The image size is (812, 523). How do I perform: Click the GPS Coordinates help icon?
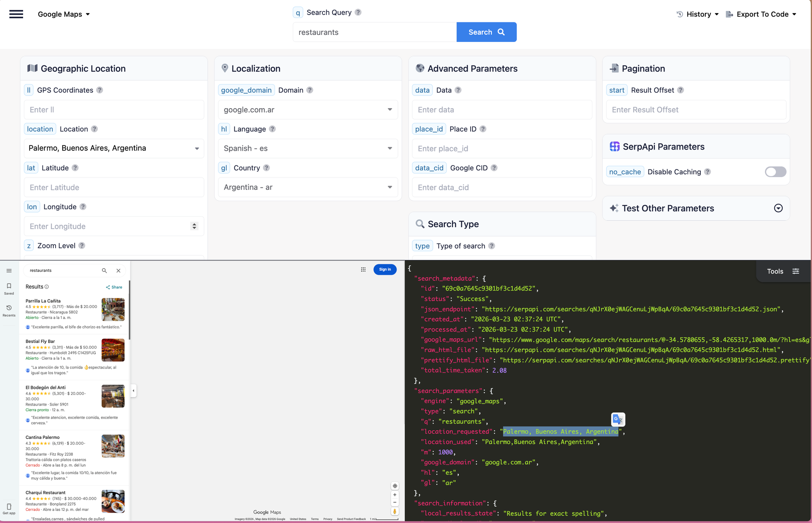(x=99, y=90)
